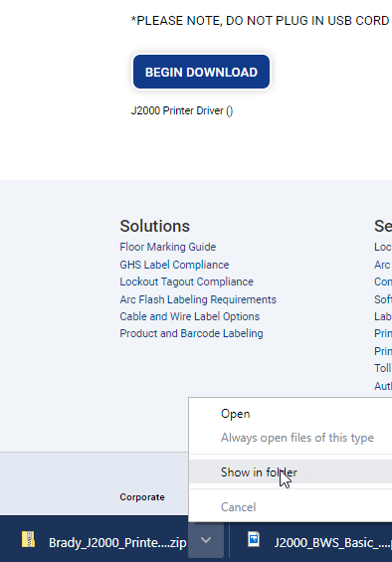Open the Floor Marking Guide link

[168, 247]
